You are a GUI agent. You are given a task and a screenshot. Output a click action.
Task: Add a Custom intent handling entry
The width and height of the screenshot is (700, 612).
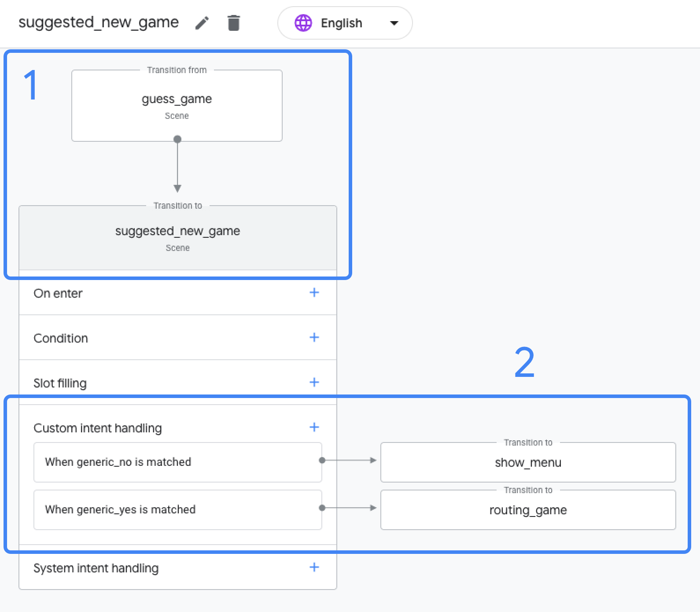click(x=314, y=428)
